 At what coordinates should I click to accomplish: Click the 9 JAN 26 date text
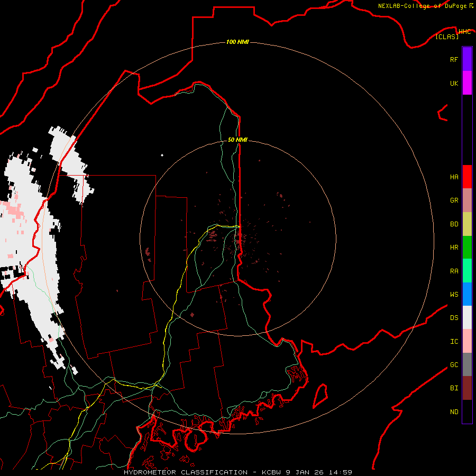tap(305, 472)
